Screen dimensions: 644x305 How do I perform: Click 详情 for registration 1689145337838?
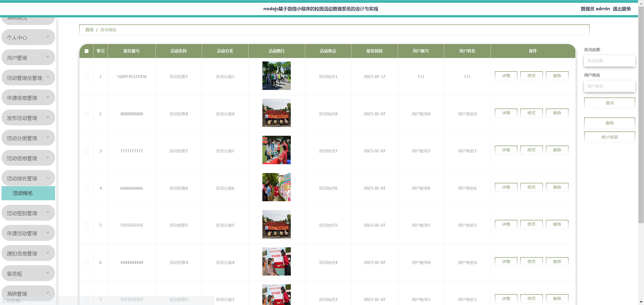[x=506, y=76]
